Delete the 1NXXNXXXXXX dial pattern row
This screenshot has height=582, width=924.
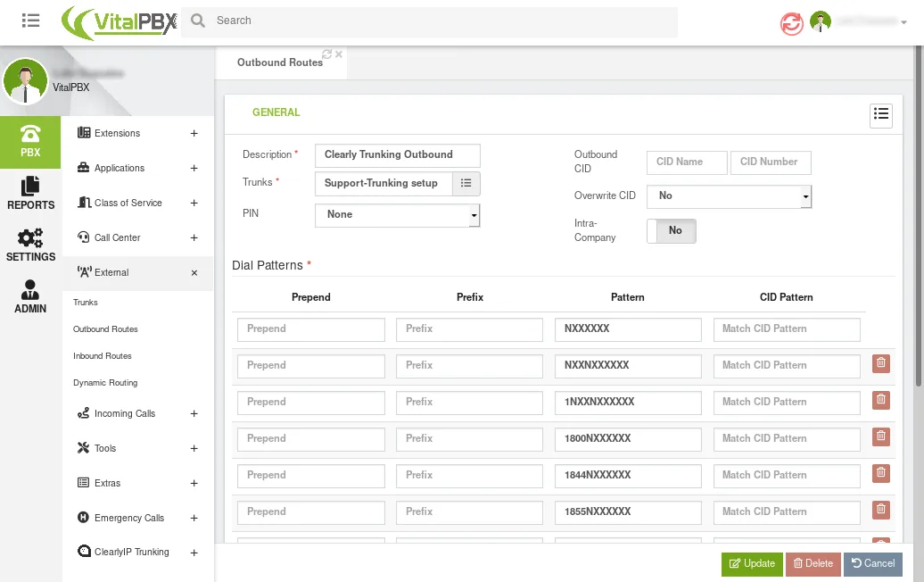tap(881, 400)
